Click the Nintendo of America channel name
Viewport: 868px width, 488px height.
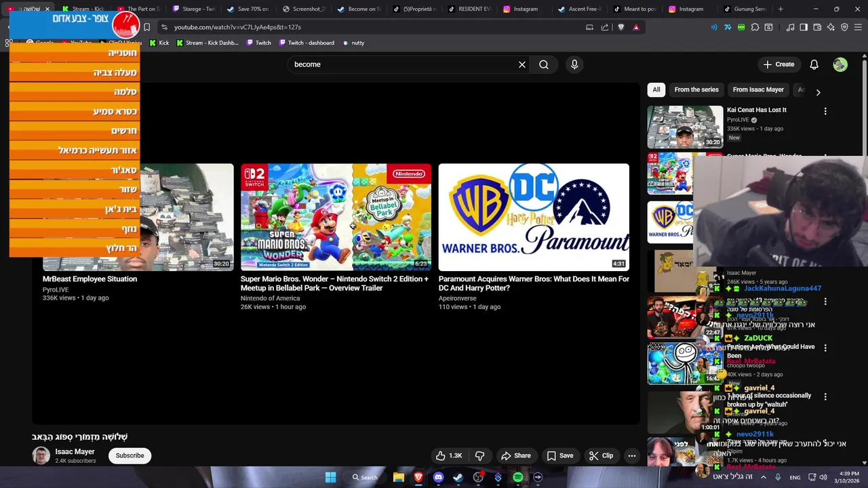pos(270,298)
